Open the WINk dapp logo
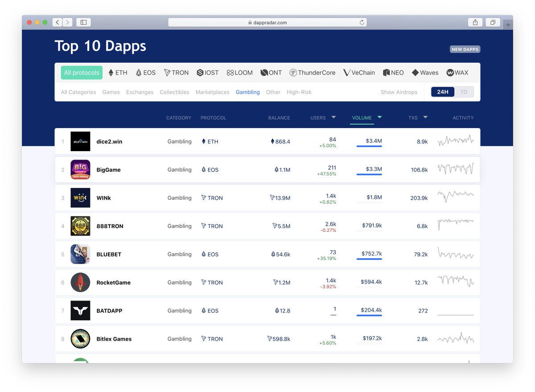 tap(80, 198)
